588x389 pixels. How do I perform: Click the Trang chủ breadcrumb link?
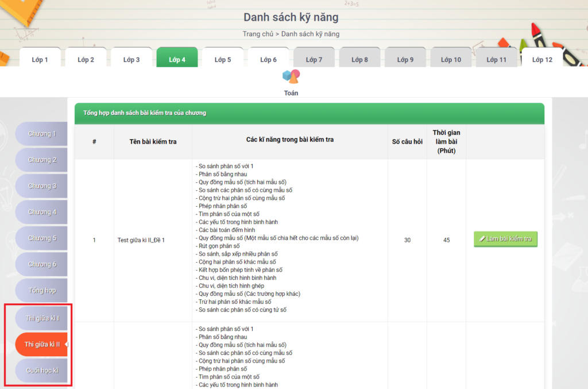(x=258, y=34)
